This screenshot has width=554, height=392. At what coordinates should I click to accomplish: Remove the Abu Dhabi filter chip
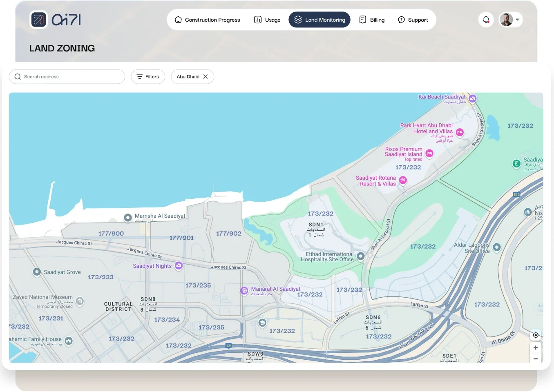206,77
